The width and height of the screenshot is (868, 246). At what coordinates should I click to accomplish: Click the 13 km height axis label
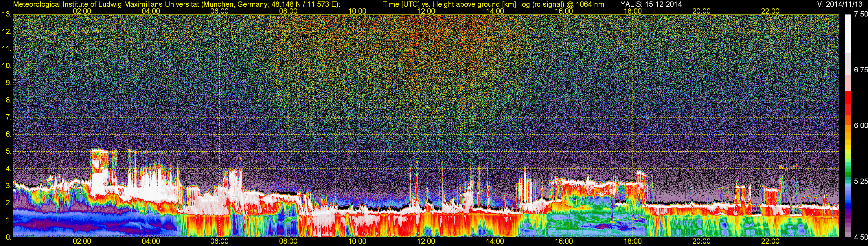[x=6, y=14]
